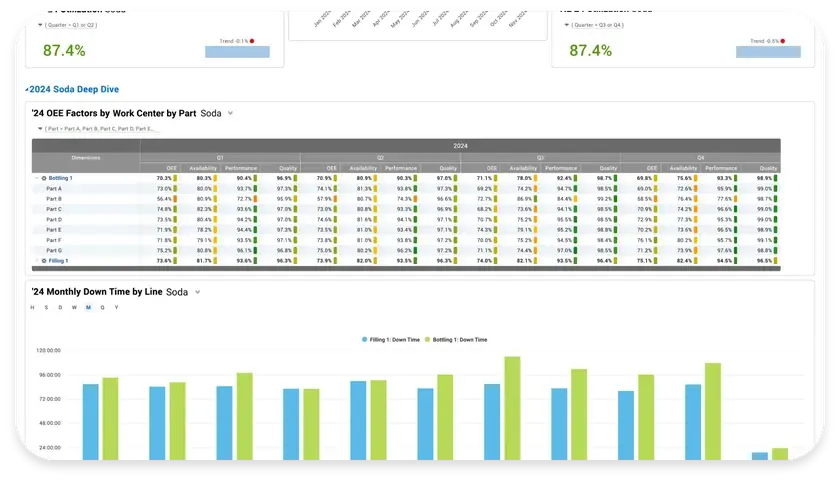
Task: Click Part B Q1 Performance value 72.7%
Action: 244,199
